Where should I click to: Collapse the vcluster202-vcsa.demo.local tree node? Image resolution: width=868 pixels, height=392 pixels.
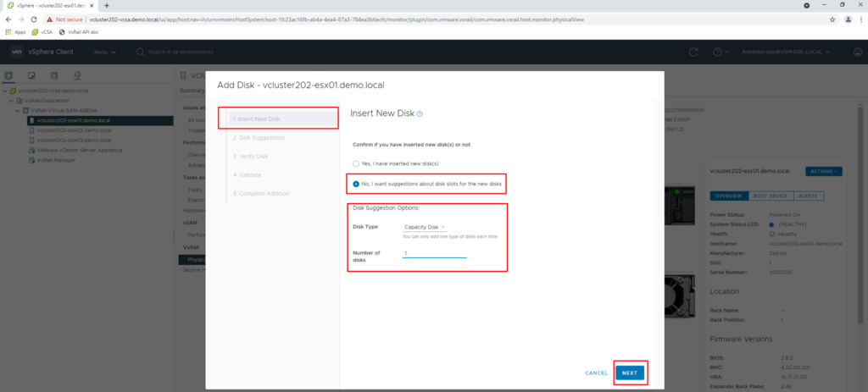pos(5,91)
